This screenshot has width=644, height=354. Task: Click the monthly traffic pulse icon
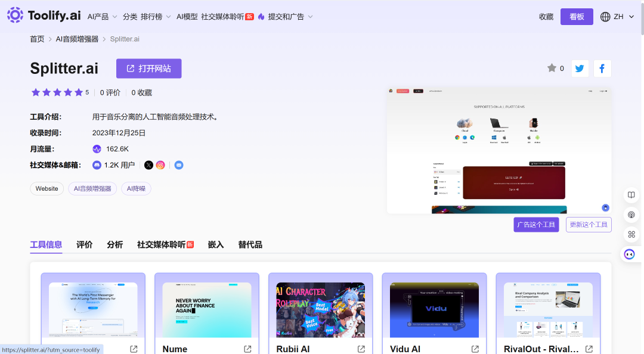click(97, 149)
